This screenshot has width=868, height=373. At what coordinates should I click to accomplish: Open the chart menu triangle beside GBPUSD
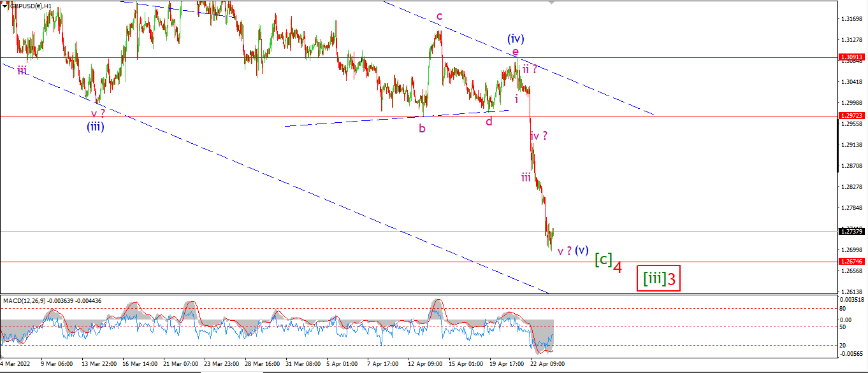(x=4, y=5)
